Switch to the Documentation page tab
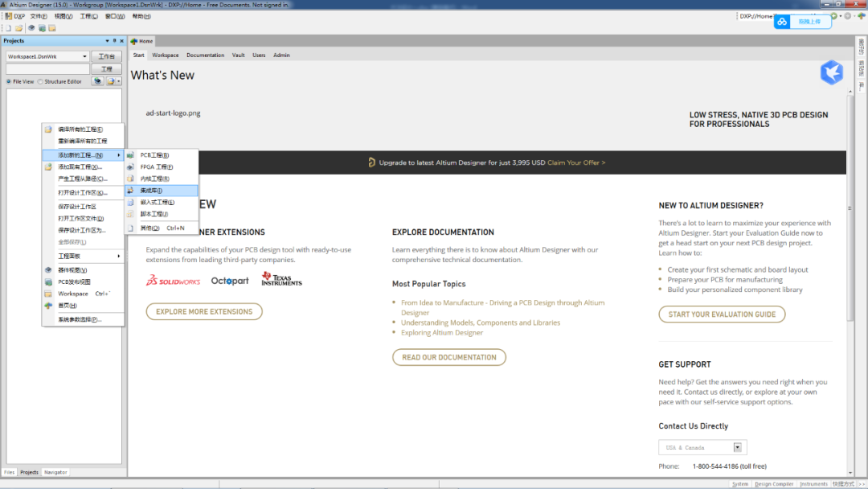Image resolution: width=868 pixels, height=489 pixels. click(x=206, y=55)
